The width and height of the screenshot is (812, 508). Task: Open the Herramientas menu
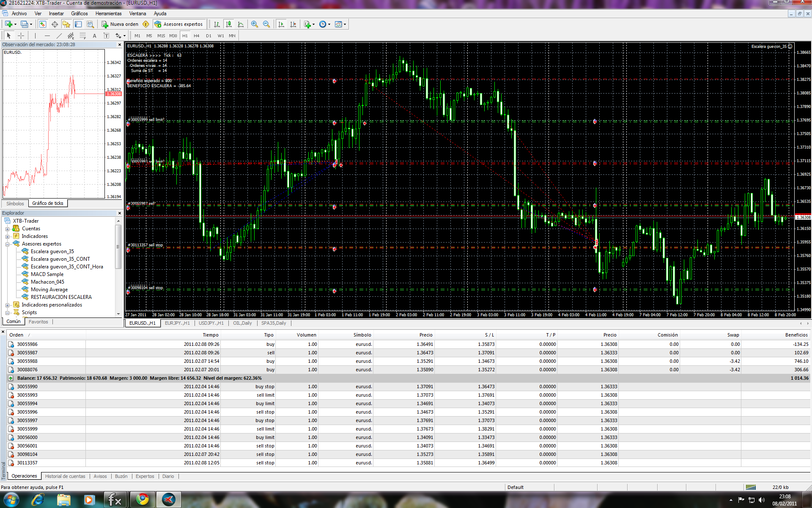(108, 14)
